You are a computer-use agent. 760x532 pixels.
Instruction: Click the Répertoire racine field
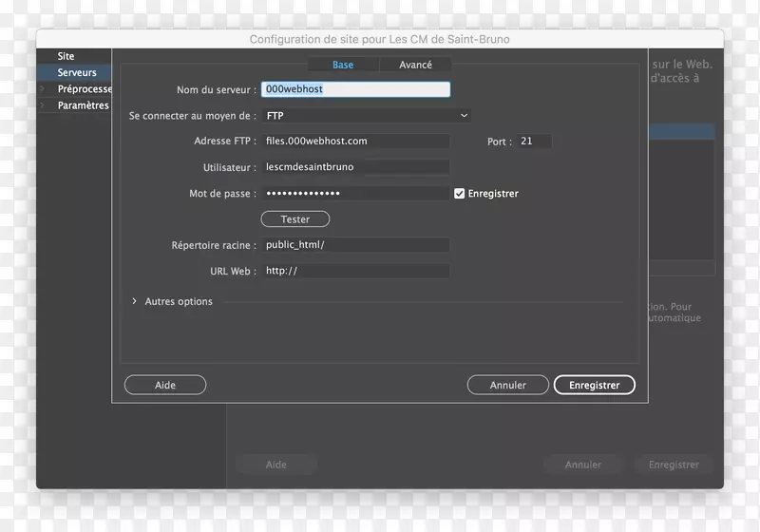[x=355, y=245]
